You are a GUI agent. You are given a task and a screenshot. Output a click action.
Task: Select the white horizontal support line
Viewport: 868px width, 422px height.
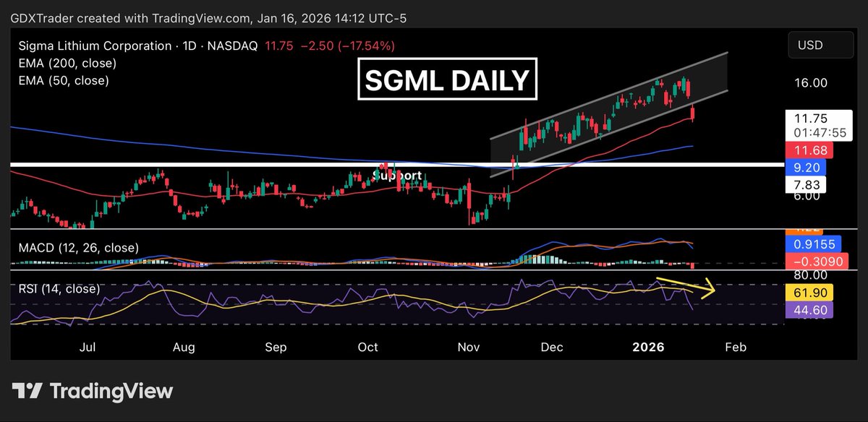pos(396,165)
